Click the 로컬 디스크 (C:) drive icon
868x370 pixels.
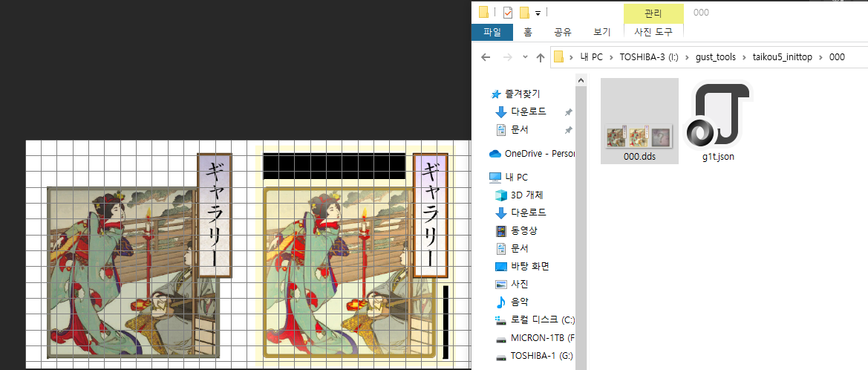(501, 320)
